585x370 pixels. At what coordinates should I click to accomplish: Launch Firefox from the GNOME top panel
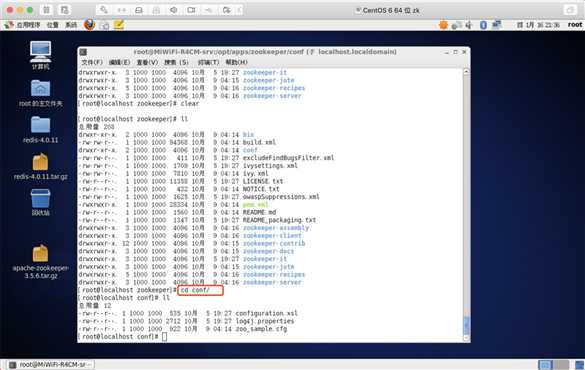click(90, 25)
